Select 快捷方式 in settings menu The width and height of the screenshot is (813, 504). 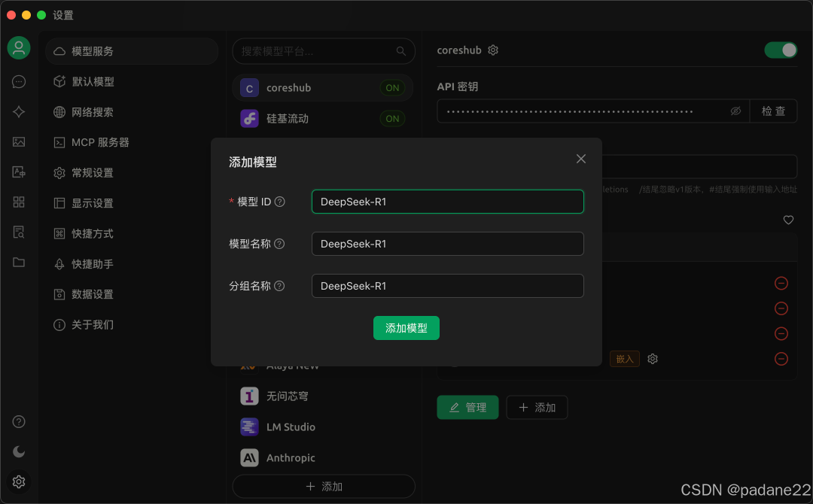(132, 234)
